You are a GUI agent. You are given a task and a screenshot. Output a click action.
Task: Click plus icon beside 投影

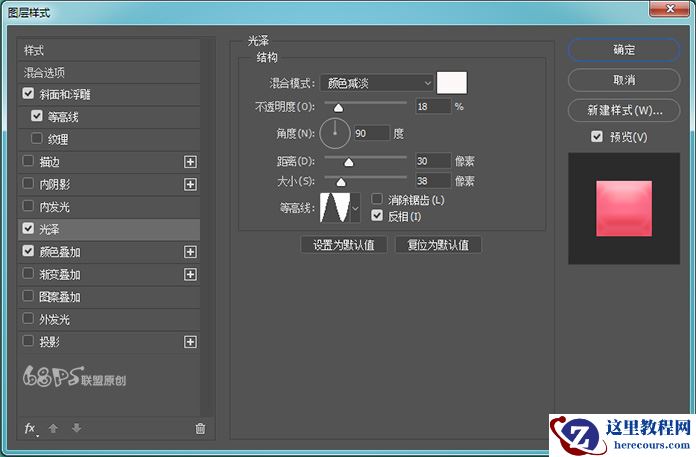(x=190, y=342)
